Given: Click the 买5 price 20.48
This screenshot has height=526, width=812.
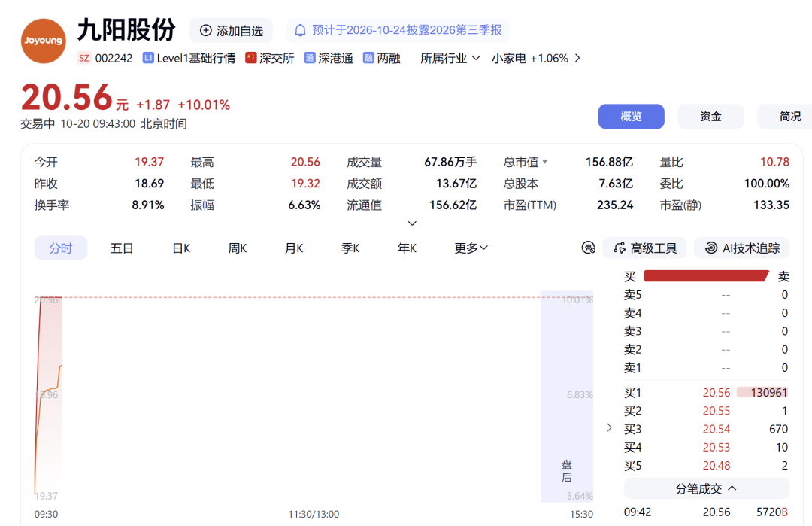Looking at the screenshot, I should click(717, 466).
